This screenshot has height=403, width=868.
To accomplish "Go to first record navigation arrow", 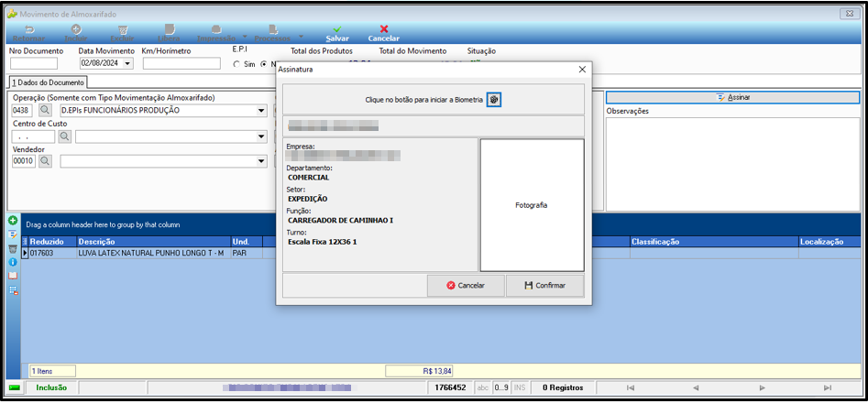I will (630, 387).
